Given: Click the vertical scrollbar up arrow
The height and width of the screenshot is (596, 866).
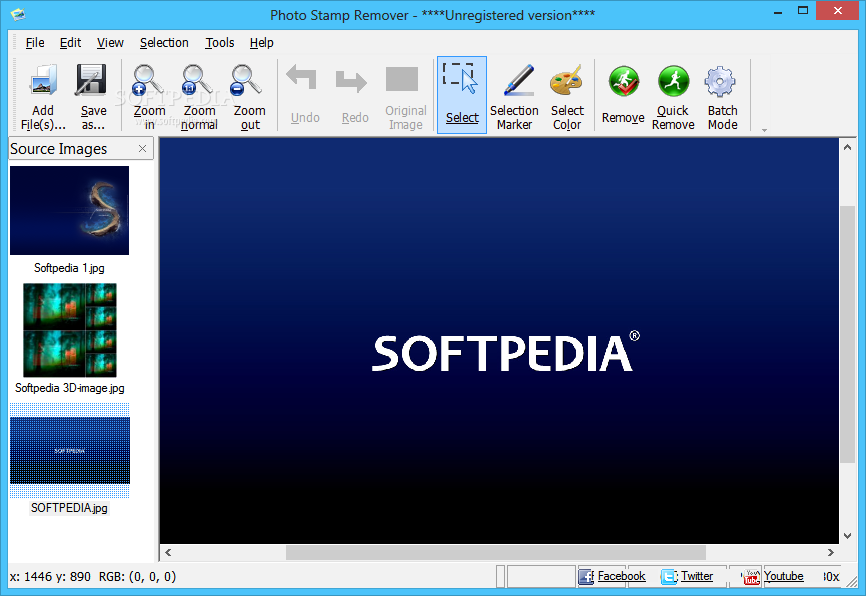Looking at the screenshot, I should [x=847, y=147].
